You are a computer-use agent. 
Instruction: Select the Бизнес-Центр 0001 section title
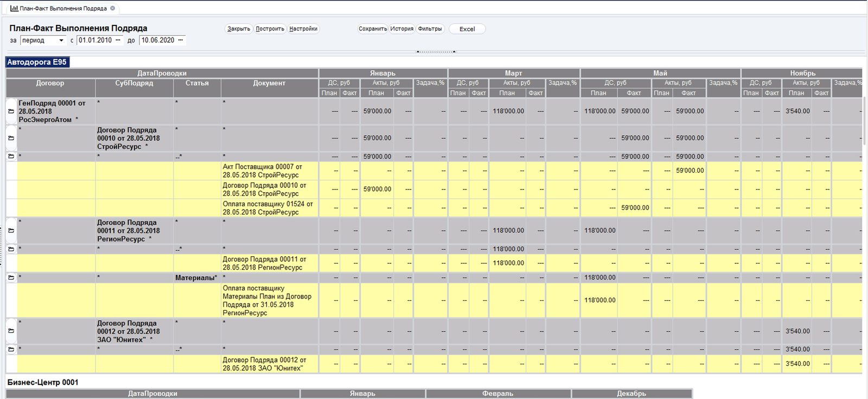point(43,382)
